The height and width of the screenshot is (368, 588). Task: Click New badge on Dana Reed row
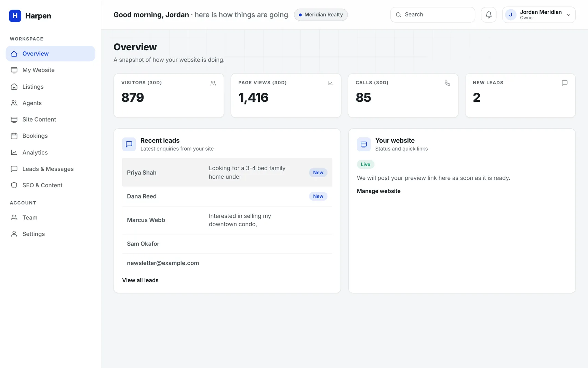pyautogui.click(x=318, y=196)
